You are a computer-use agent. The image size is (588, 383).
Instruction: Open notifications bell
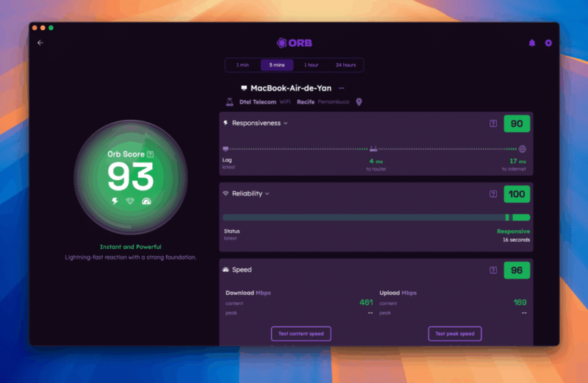(531, 43)
